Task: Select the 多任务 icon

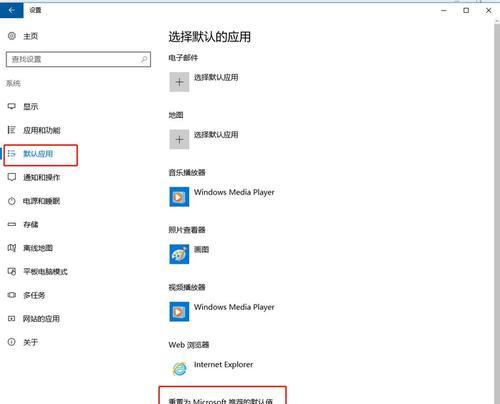Action: (x=12, y=295)
